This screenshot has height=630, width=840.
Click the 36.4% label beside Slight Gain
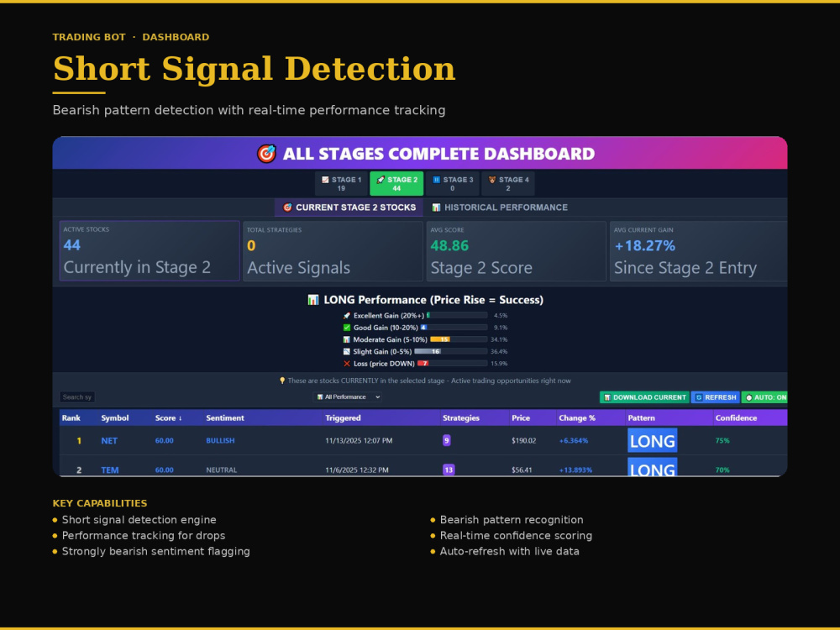click(x=499, y=351)
